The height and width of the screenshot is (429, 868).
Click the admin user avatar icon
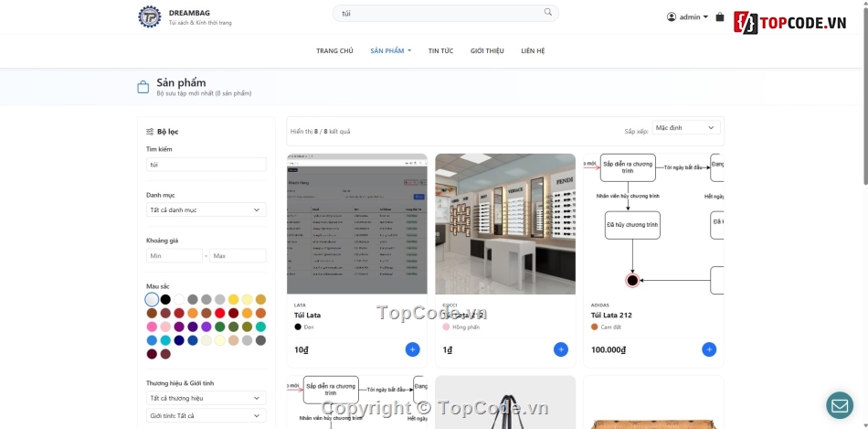point(672,17)
